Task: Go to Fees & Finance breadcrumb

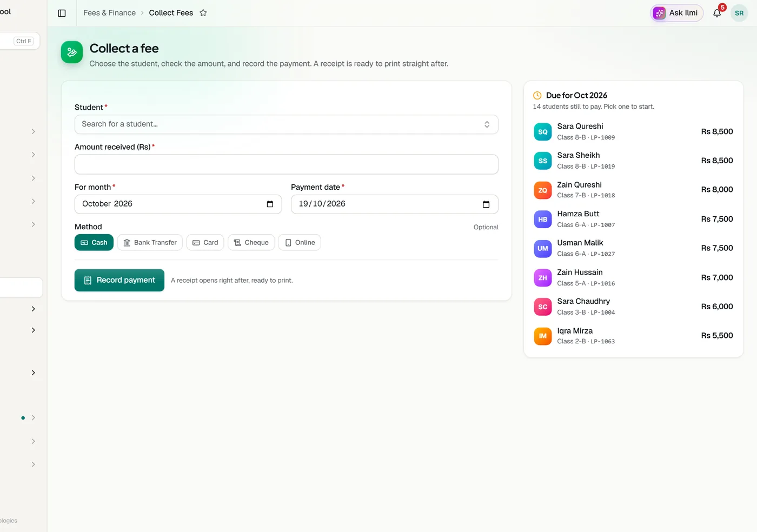Action: 109,13
